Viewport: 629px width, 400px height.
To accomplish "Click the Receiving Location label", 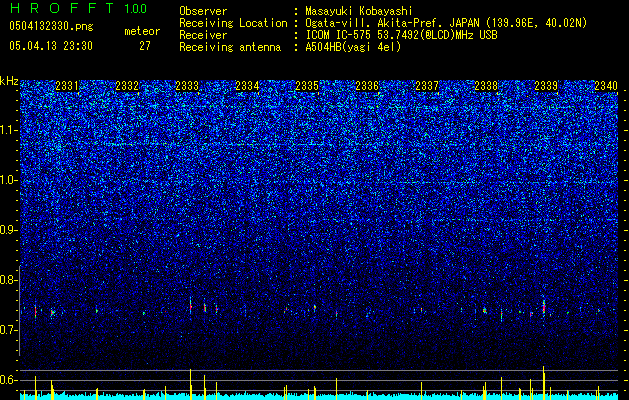I will click(x=233, y=23).
